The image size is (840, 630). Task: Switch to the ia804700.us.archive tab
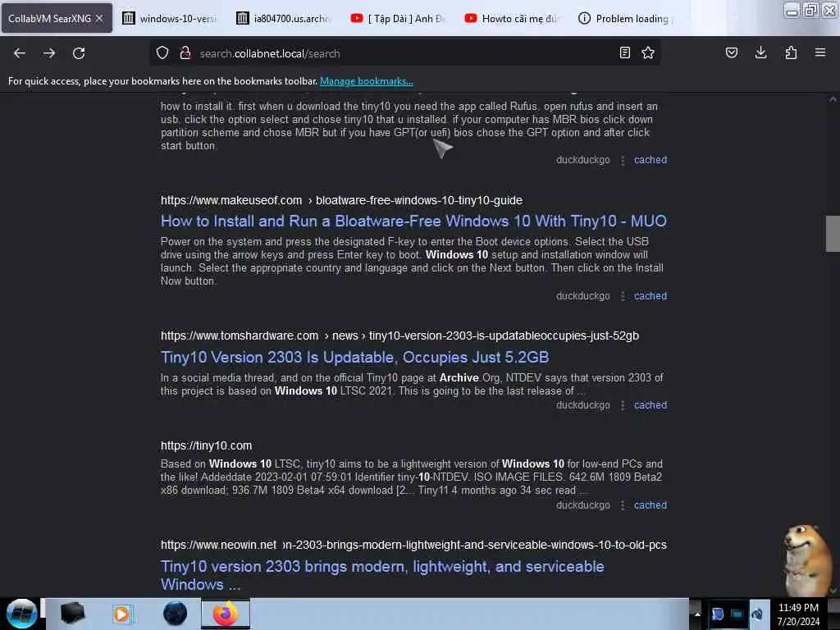(285, 18)
